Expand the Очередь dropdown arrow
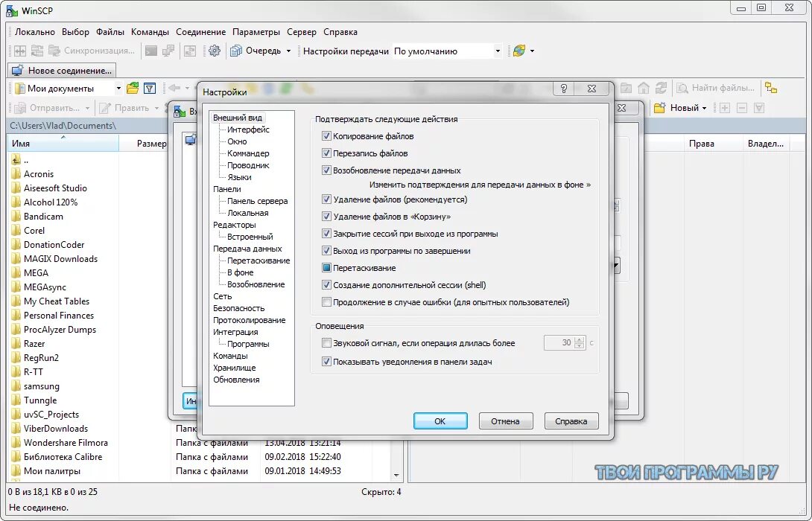Viewport: 812px width, 521px height. point(288,51)
